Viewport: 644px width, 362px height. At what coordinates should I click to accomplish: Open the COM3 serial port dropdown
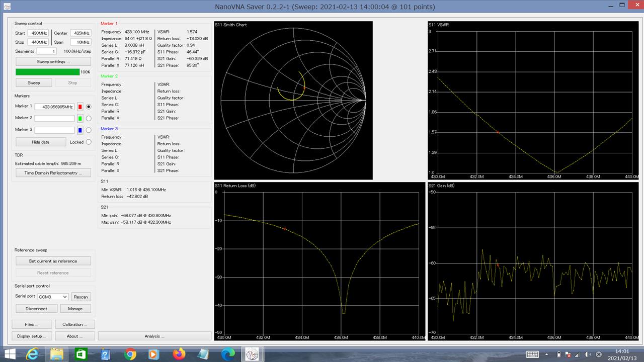point(53,297)
